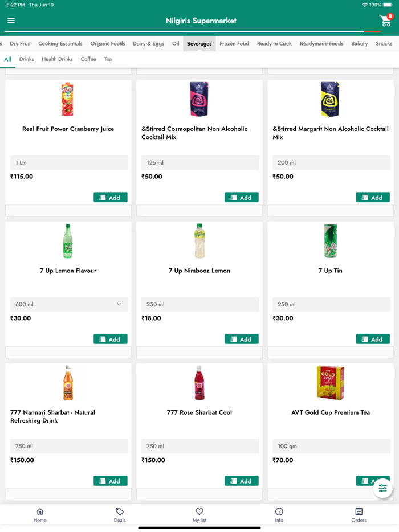The image size is (399, 532).
Task: Open AVT Gold Cup Premium Tea image
Action: pos(330,383)
